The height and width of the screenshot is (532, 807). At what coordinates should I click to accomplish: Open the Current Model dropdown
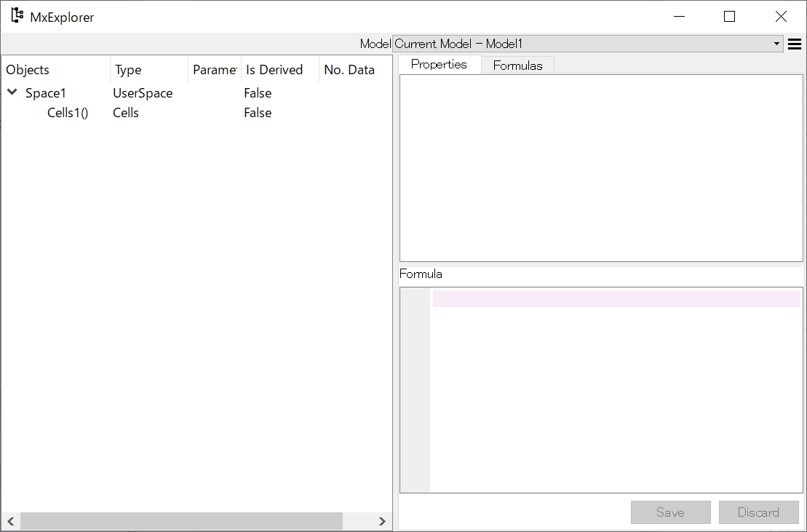point(587,44)
